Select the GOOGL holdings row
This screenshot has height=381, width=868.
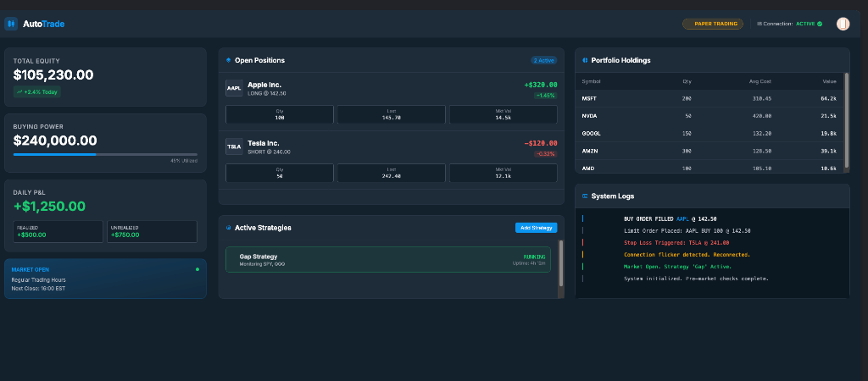pyautogui.click(x=709, y=133)
